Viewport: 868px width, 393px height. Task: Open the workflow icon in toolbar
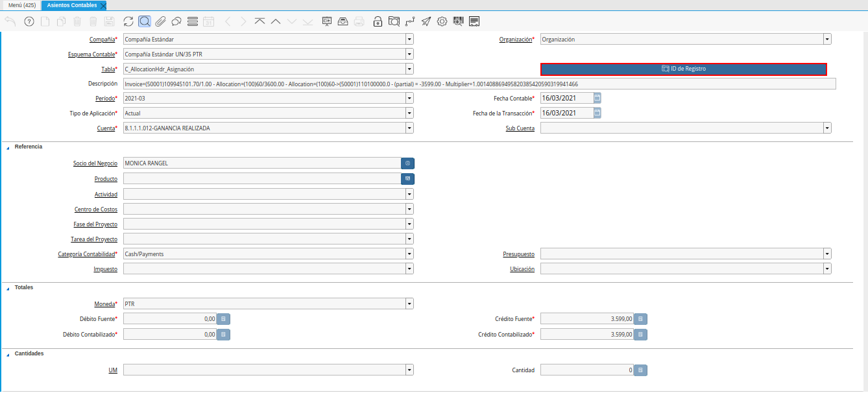410,21
